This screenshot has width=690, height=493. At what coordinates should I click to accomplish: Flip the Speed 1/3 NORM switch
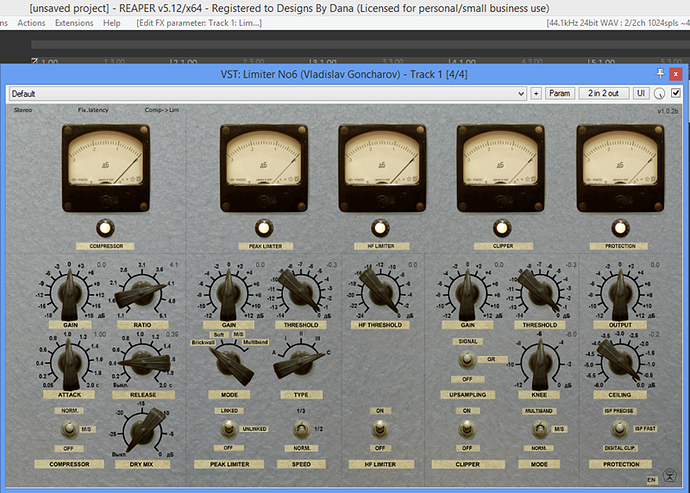tap(301, 429)
